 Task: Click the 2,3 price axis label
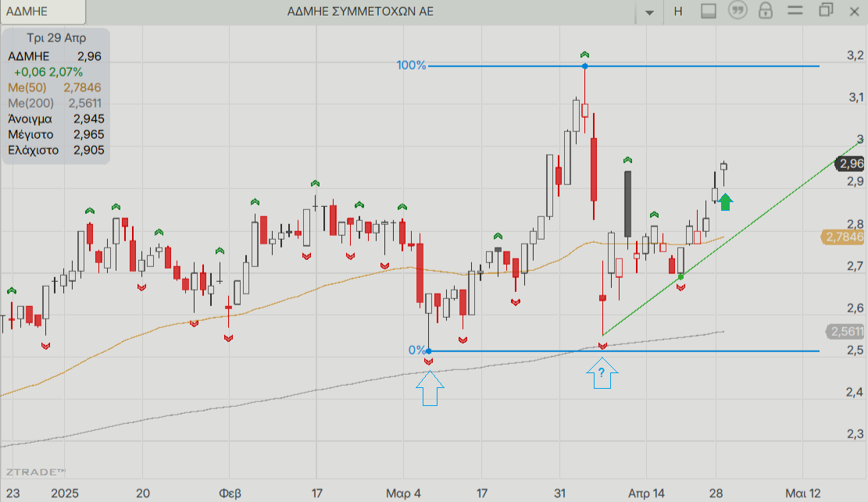coord(855,435)
